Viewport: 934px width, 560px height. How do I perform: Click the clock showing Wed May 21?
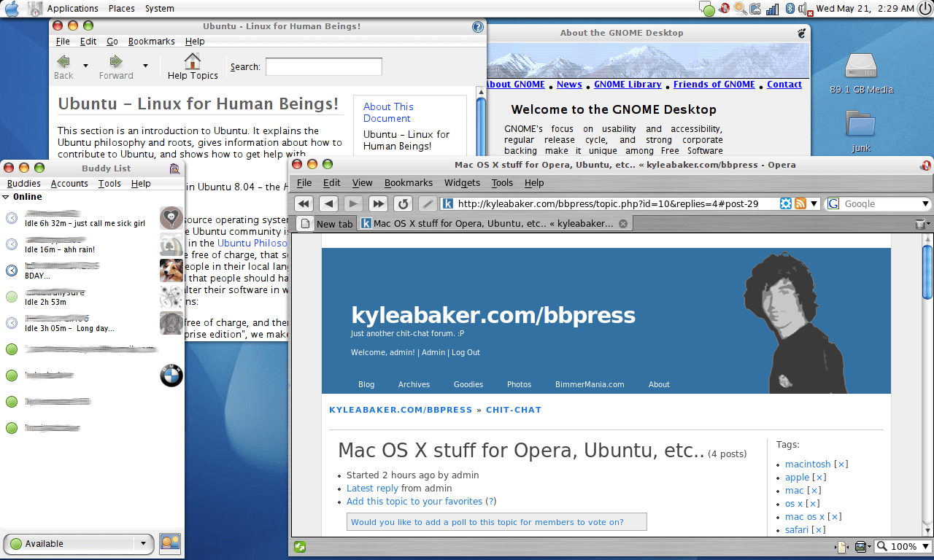[x=865, y=9]
